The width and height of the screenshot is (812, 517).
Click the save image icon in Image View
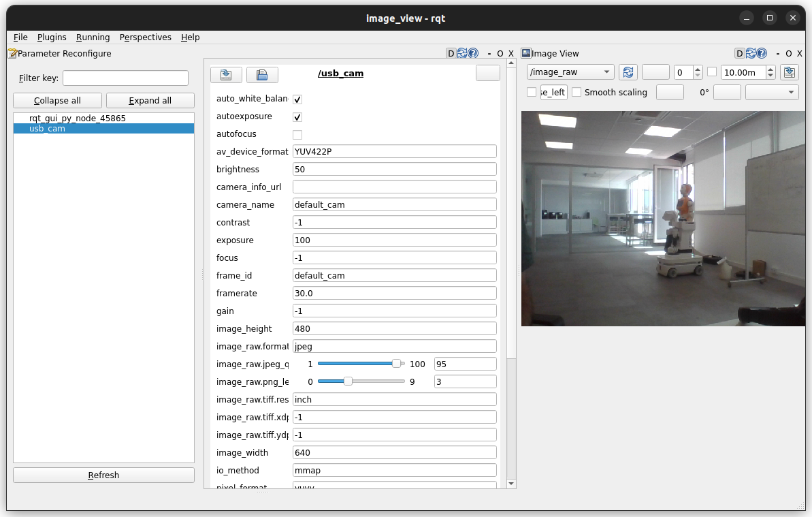789,72
